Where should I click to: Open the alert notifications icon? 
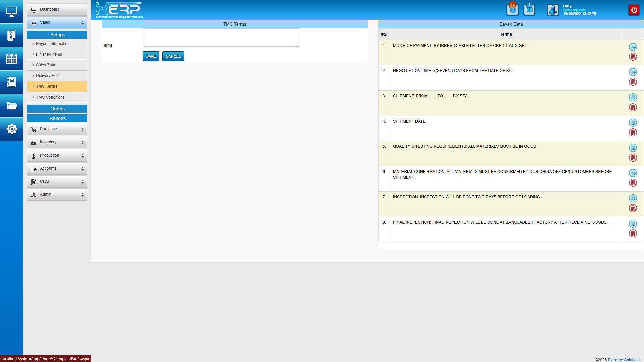[512, 10]
